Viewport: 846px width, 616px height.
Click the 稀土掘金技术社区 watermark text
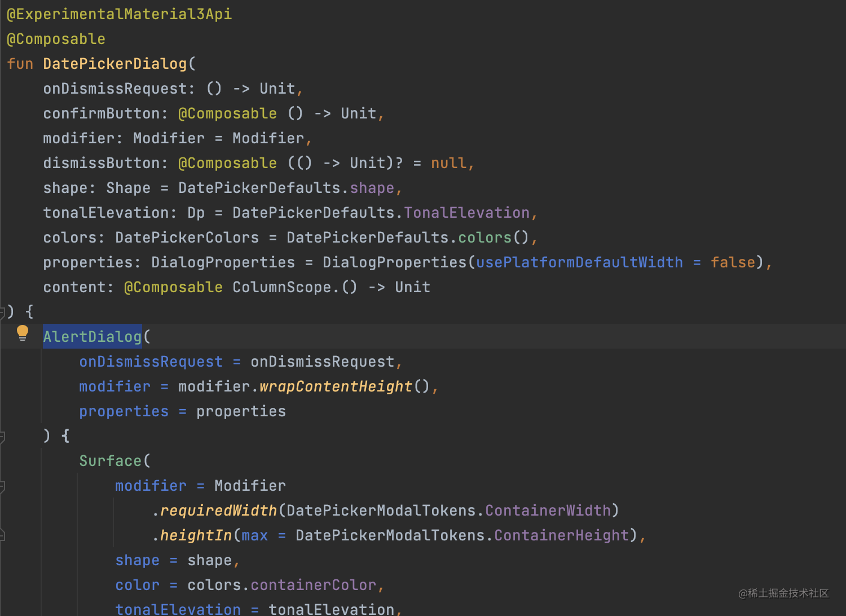[783, 593]
